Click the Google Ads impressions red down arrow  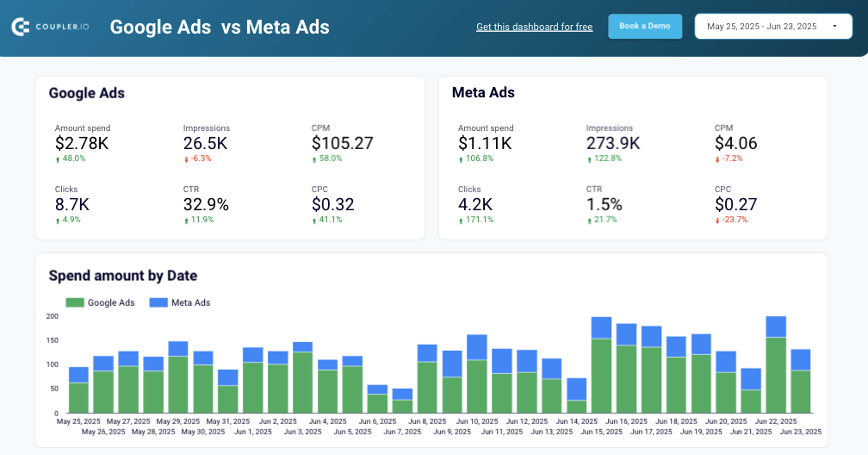point(186,159)
